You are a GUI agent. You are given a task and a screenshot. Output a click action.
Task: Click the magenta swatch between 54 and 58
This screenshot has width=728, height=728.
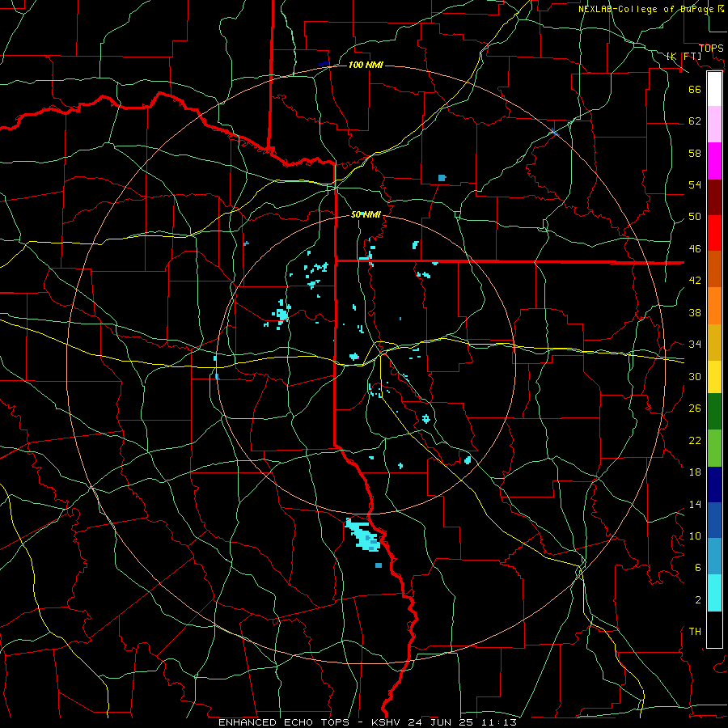pos(714,161)
